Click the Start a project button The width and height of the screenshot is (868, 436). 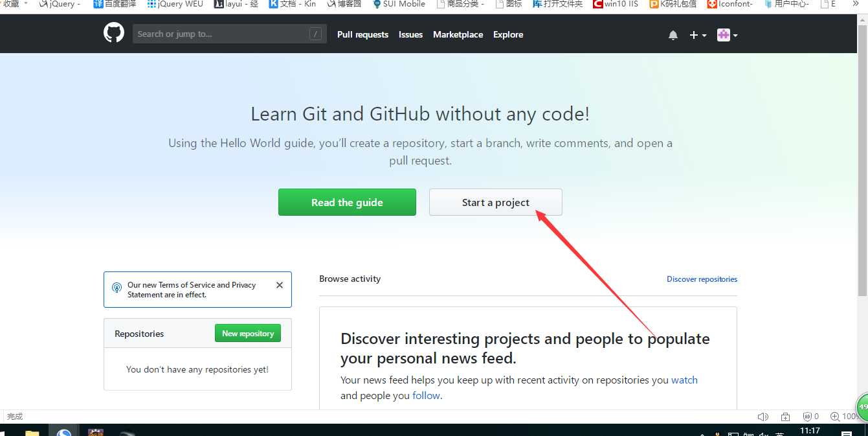pos(496,202)
